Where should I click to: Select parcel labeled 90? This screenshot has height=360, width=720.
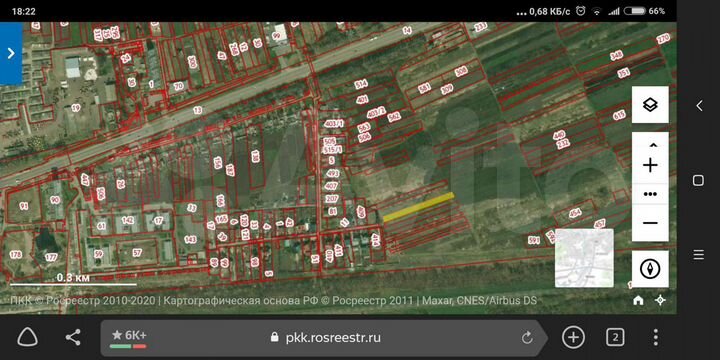pyautogui.click(x=55, y=200)
